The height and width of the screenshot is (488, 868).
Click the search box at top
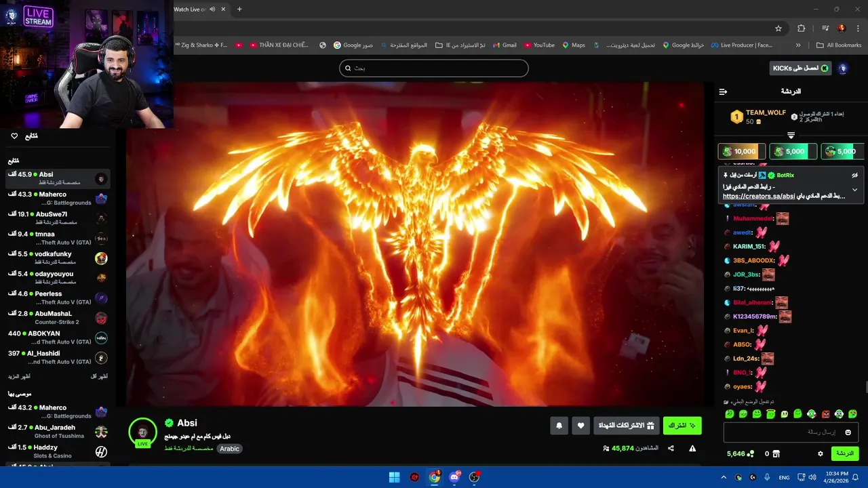coord(434,68)
